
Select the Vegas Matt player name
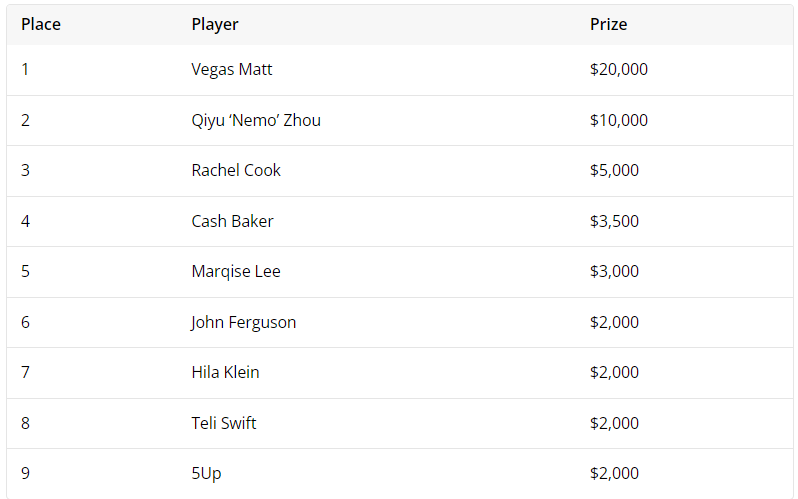[232, 69]
